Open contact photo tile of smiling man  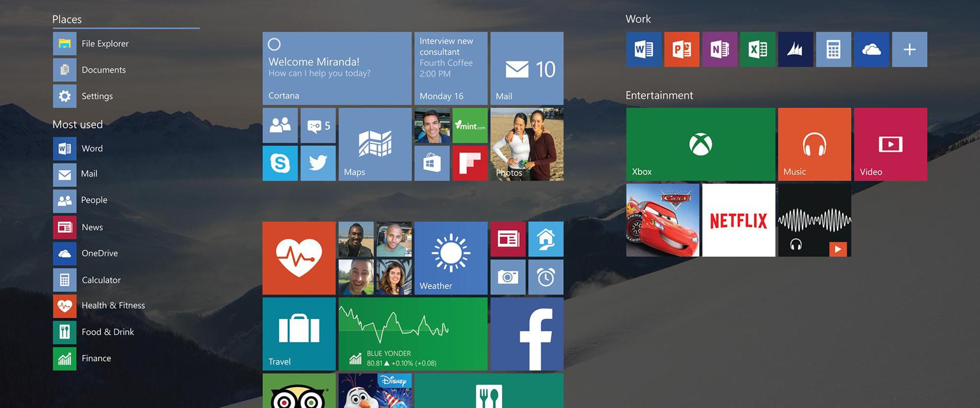pyautogui.click(x=432, y=125)
